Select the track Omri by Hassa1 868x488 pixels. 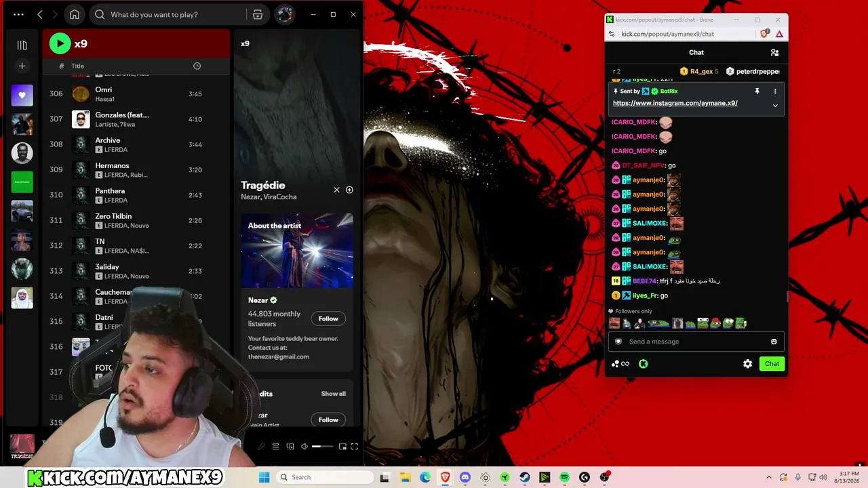coord(136,94)
